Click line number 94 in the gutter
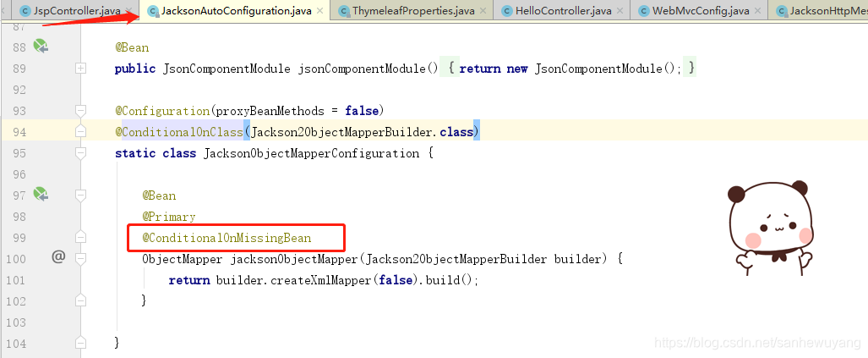This screenshot has height=358, width=868. pos(19,132)
